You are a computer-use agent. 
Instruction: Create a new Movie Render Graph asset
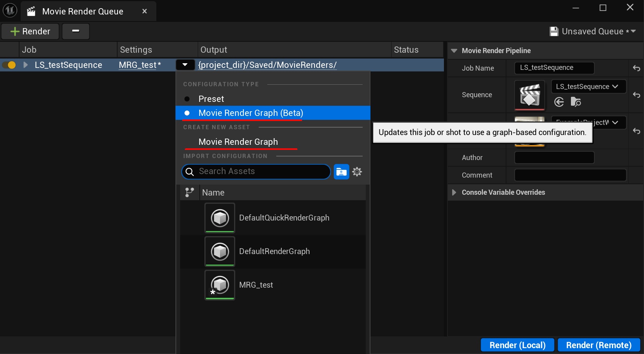click(x=238, y=142)
